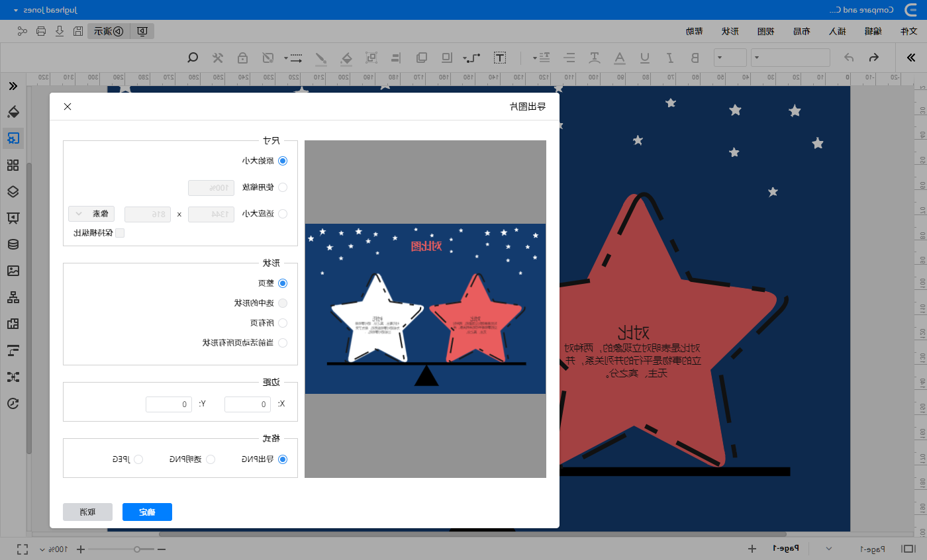Screen dimensions: 927x560
Task: Toggle bold formatting with the B icon
Action: [695, 58]
